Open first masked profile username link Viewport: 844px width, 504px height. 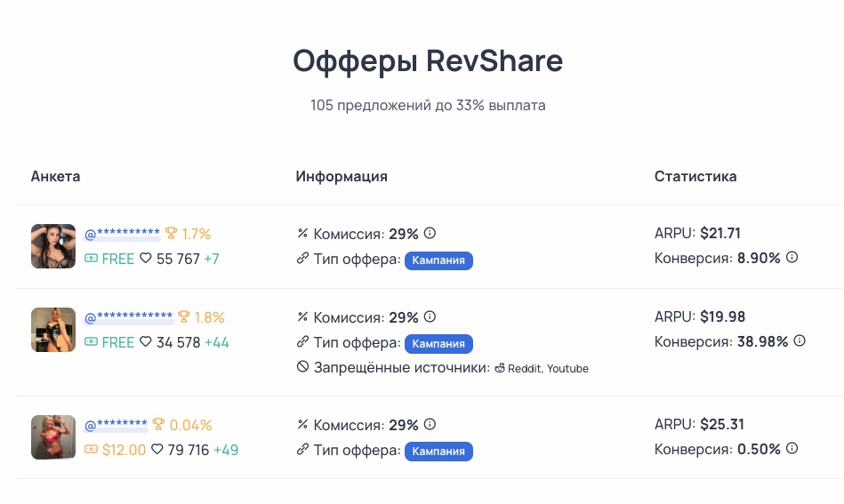pyautogui.click(x=122, y=234)
